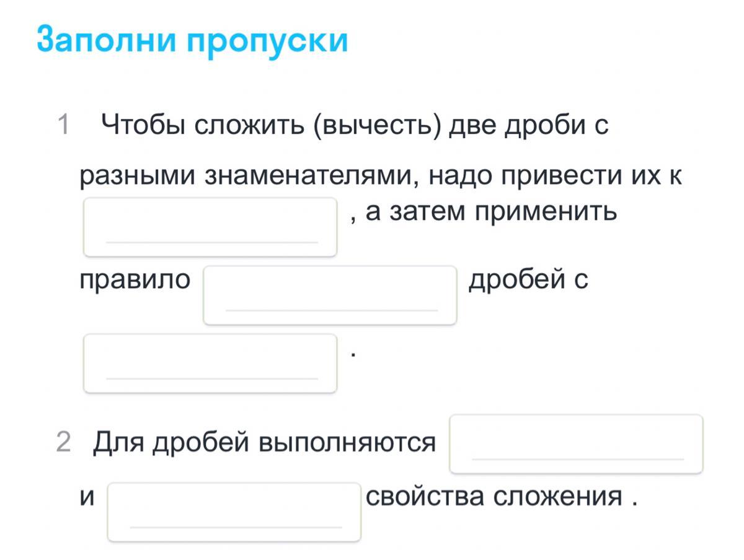Click the text 'свойства сложения'
744x560 pixels.
pos(494,497)
